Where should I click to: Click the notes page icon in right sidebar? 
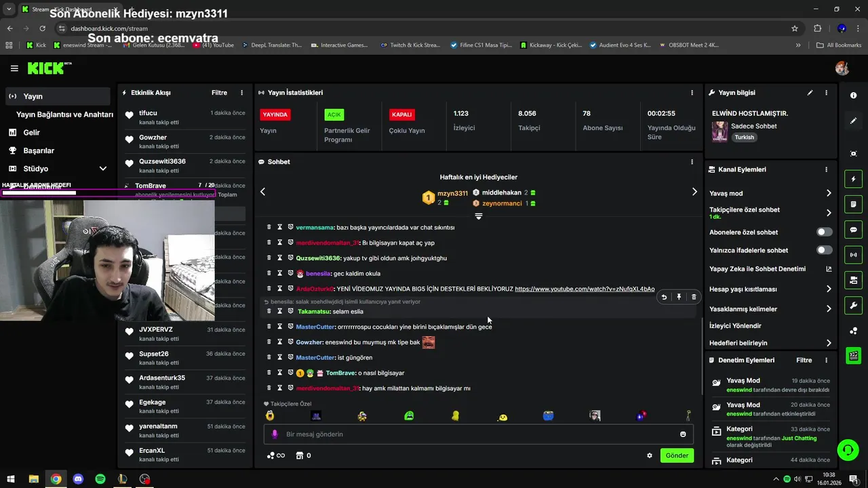pyautogui.click(x=853, y=204)
